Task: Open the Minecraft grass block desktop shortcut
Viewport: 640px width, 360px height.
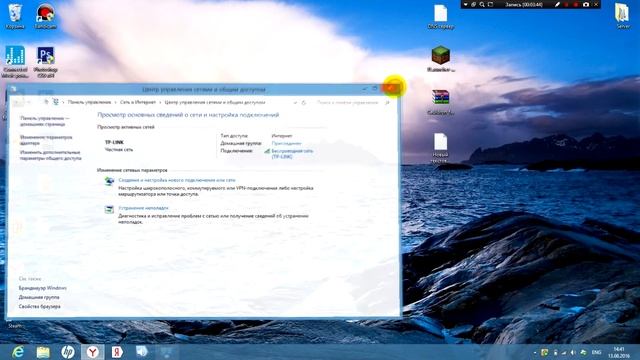Action: tap(441, 59)
